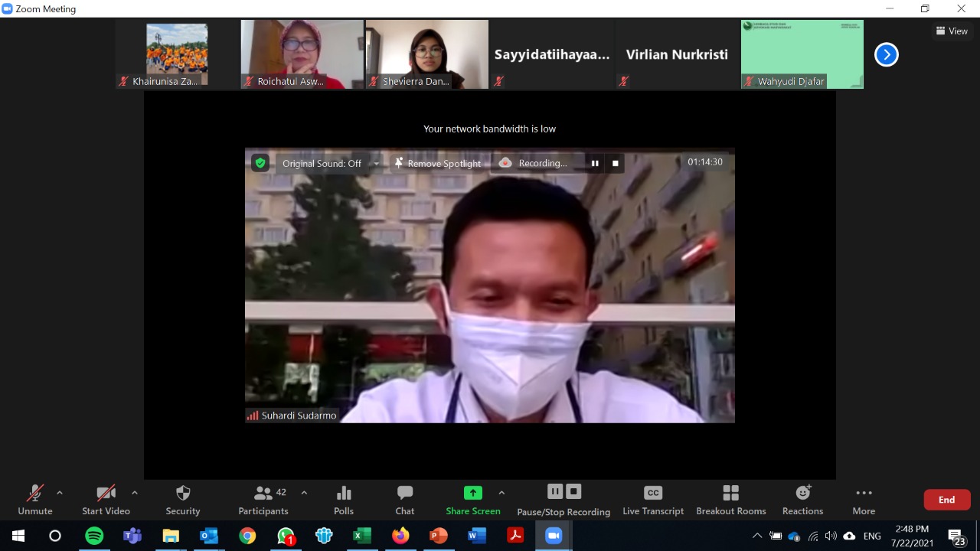Click Remove Spotlight
The width and height of the screenshot is (980, 551).
[x=437, y=163]
